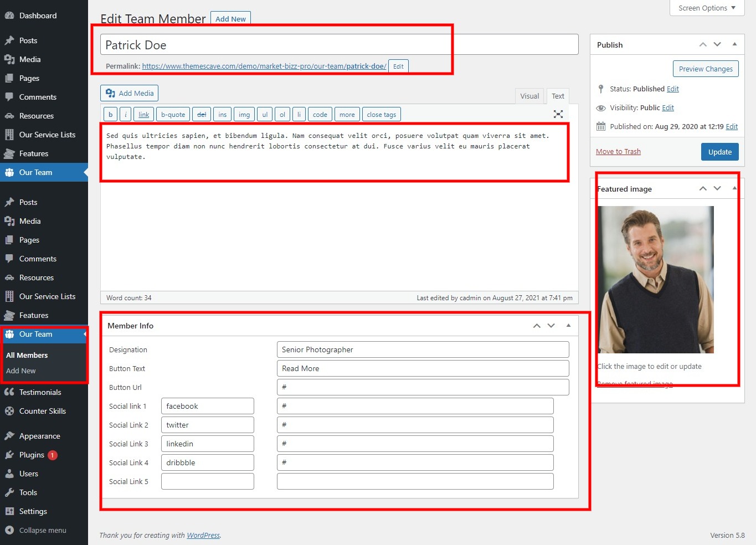Click the Patrick Doe title field

coord(339,44)
